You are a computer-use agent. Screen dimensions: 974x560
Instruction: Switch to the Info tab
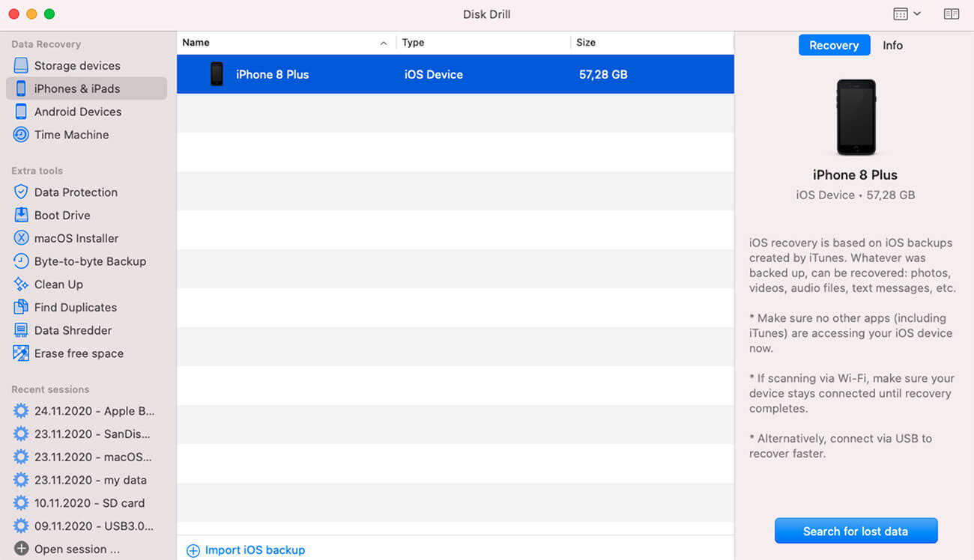coord(892,45)
